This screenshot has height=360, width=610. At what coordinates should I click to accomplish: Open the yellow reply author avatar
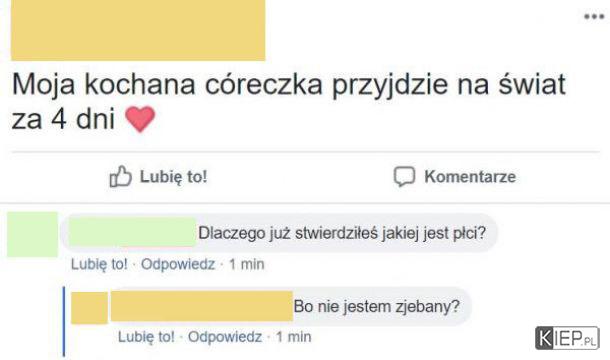coord(89,308)
